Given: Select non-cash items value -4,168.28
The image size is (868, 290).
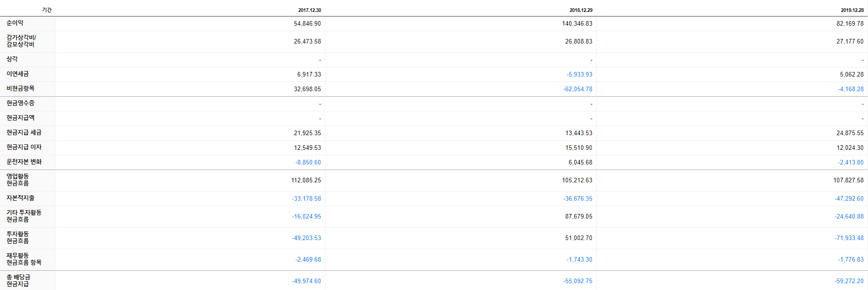Looking at the screenshot, I should click(851, 89).
